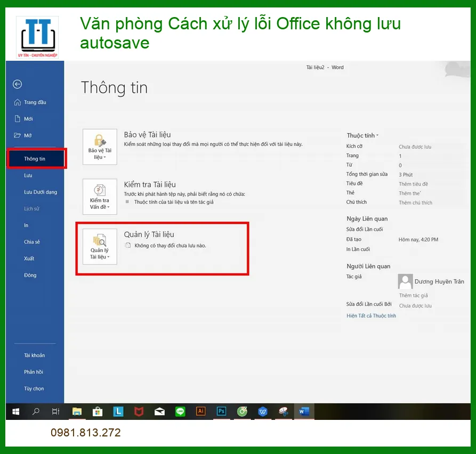Click the Hôm nay, 4:20 PM created date
This screenshot has height=454, width=476.
pyautogui.click(x=418, y=239)
